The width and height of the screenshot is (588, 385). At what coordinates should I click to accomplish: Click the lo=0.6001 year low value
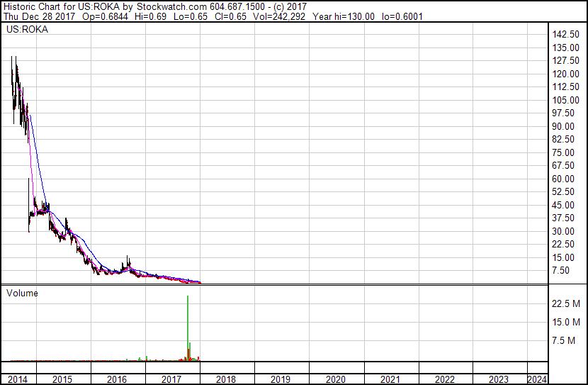click(x=402, y=17)
